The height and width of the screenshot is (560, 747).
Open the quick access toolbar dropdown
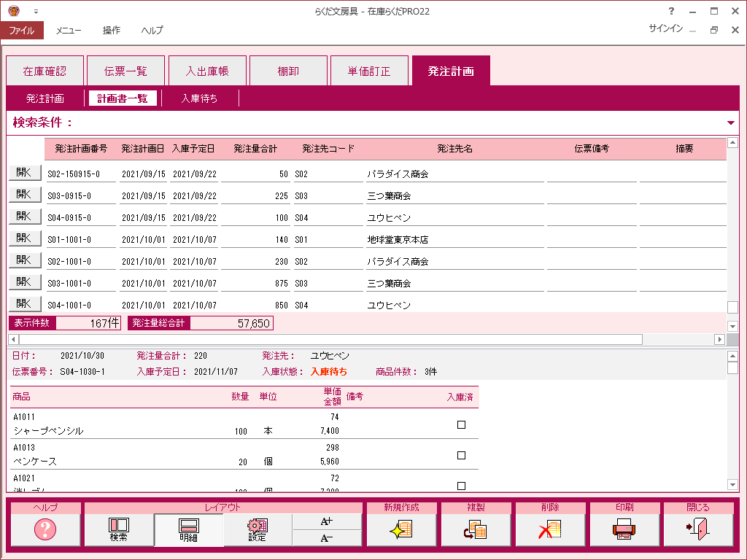click(x=36, y=12)
